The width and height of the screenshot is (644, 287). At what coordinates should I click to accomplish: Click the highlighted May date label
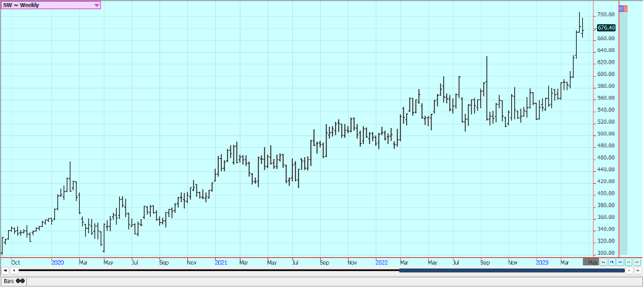click(x=591, y=262)
